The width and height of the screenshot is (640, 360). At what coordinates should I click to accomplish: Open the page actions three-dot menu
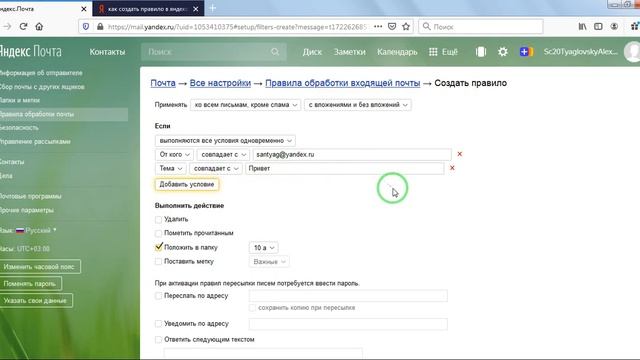pos(378,27)
